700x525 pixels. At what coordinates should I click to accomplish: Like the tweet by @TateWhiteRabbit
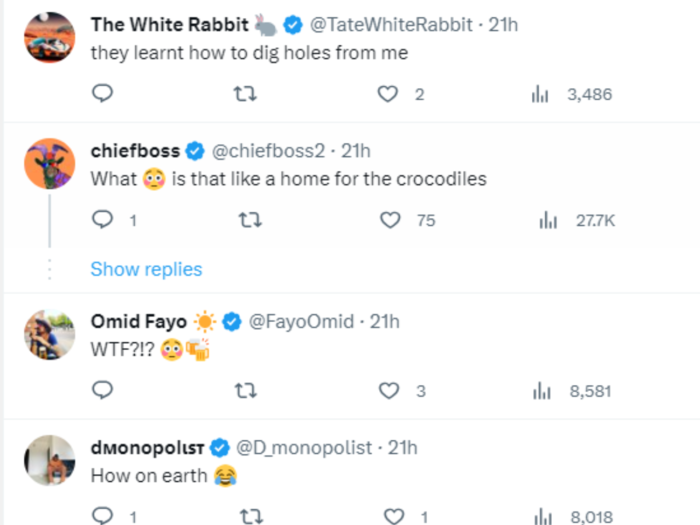point(388,94)
